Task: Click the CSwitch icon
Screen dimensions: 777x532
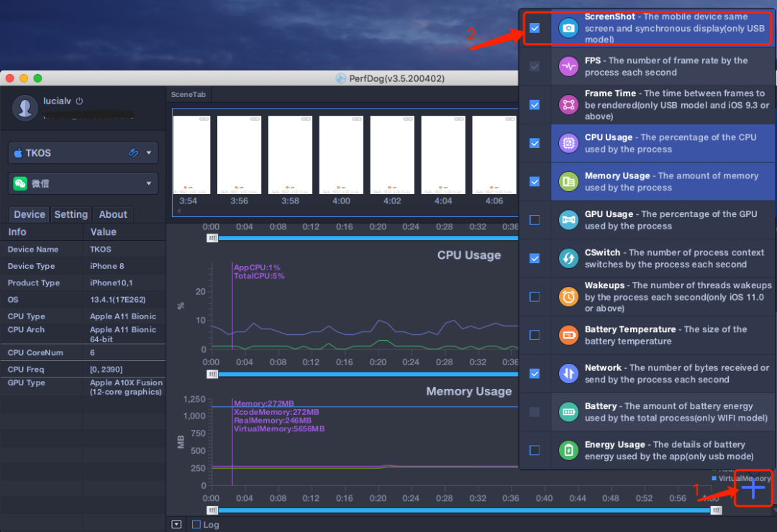Action: 569,258
